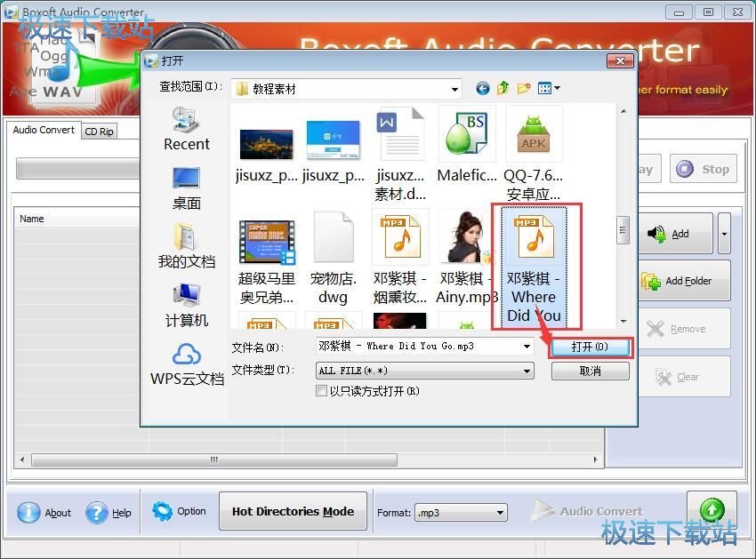
Task: Select 宠物店.dwg blank file
Action: click(334, 258)
